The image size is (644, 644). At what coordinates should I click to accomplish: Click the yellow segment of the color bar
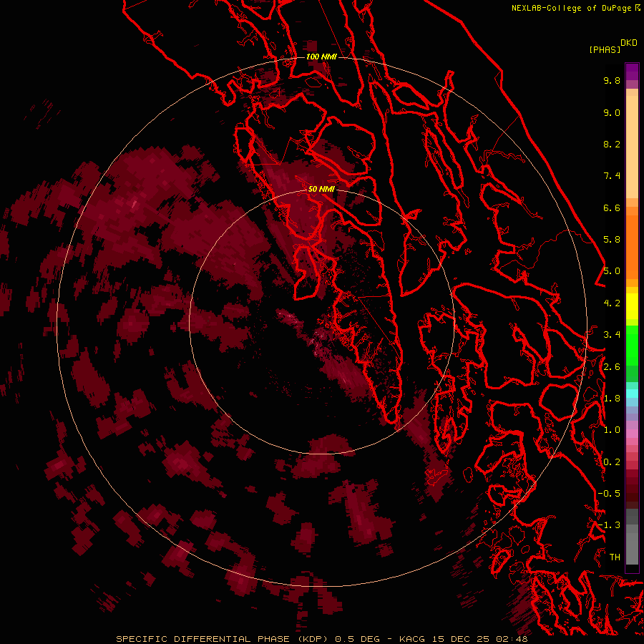pyautogui.click(x=632, y=306)
